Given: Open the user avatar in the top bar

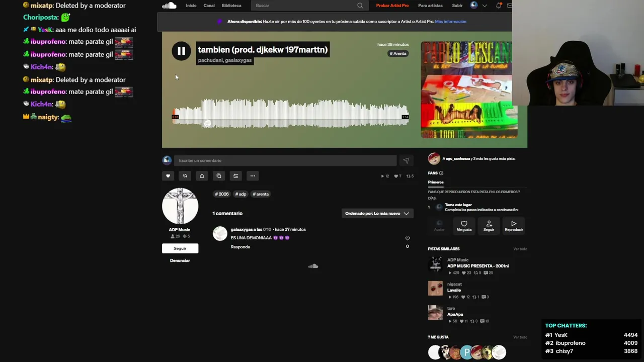Looking at the screenshot, I should [x=474, y=6].
